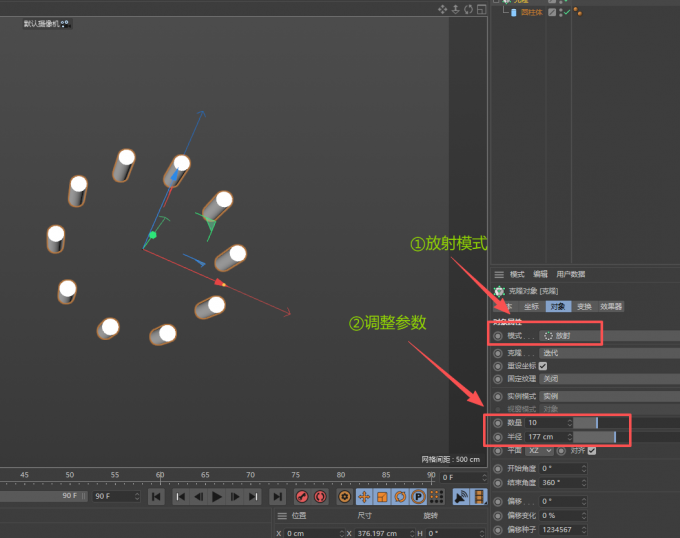Click the 数量 stepper arrows
Image resolution: width=680 pixels, height=538 pixels.
[x=570, y=423]
